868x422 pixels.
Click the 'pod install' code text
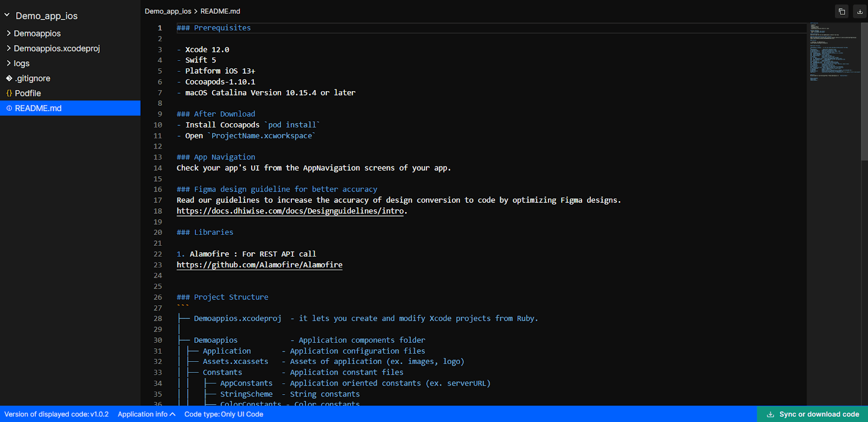[292, 125]
